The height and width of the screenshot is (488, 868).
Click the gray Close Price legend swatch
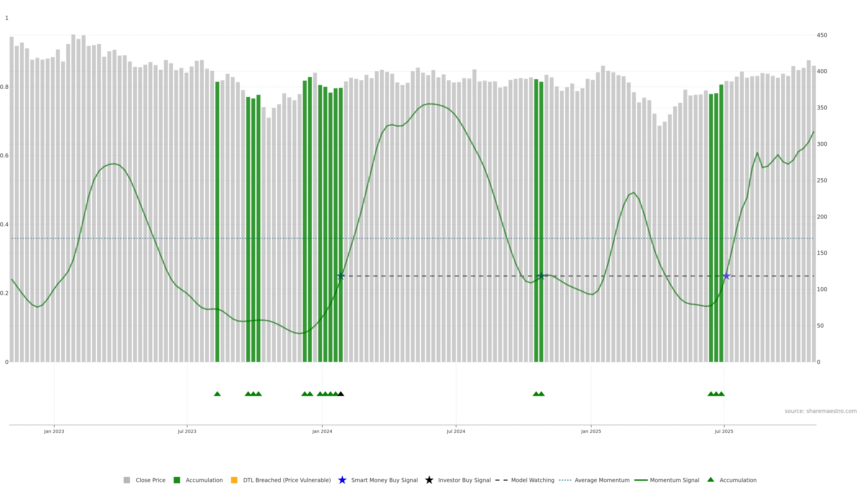point(127,480)
